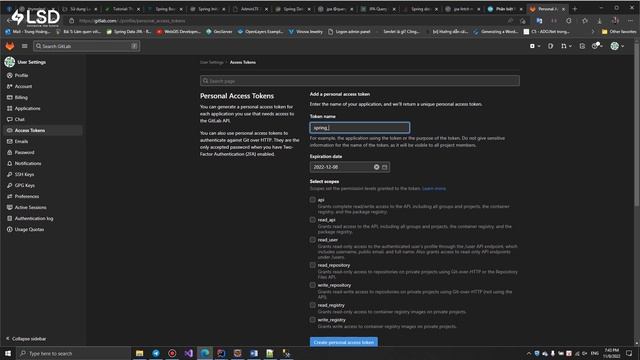Click the Emails envelope icon
640x360 pixels.
pos(9,142)
